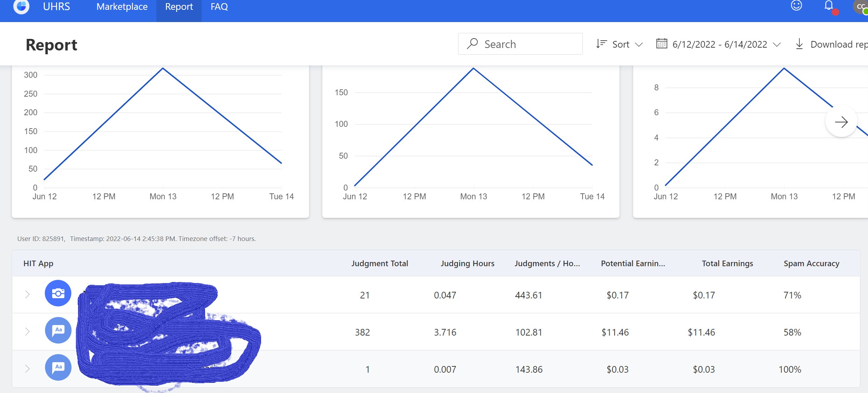The image size is (868, 393).
Task: Click the UHRS home link
Action: pyautogui.click(x=56, y=7)
